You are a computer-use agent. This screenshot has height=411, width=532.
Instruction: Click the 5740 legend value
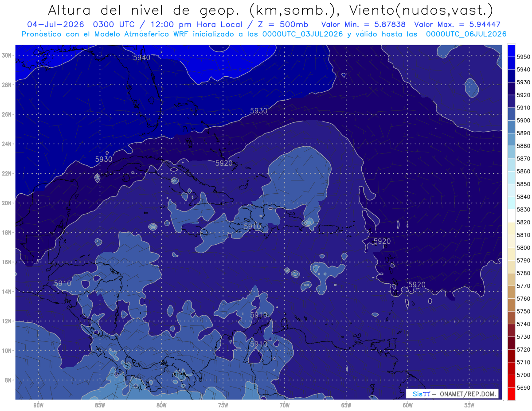point(524,324)
